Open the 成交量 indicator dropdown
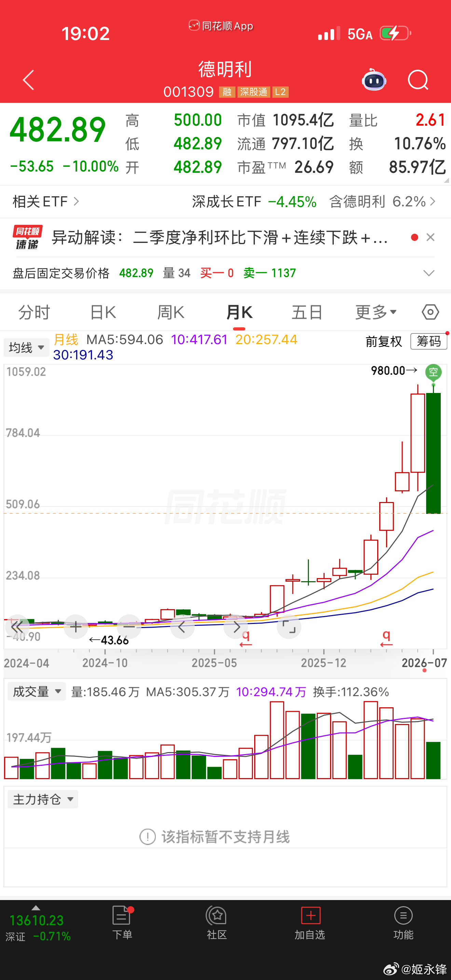The image size is (451, 980). point(37,692)
